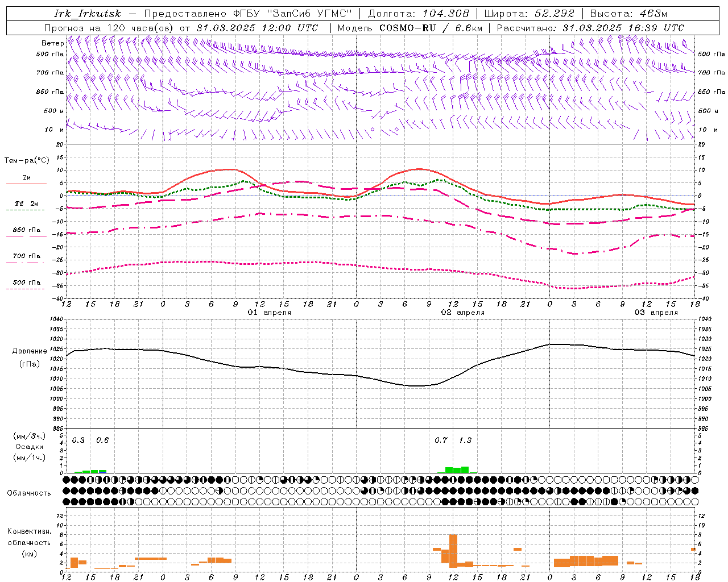The width and height of the screenshot is (728, 582).
Task: Click "700 гПа" entry in temperature legend
Action: click(27, 256)
